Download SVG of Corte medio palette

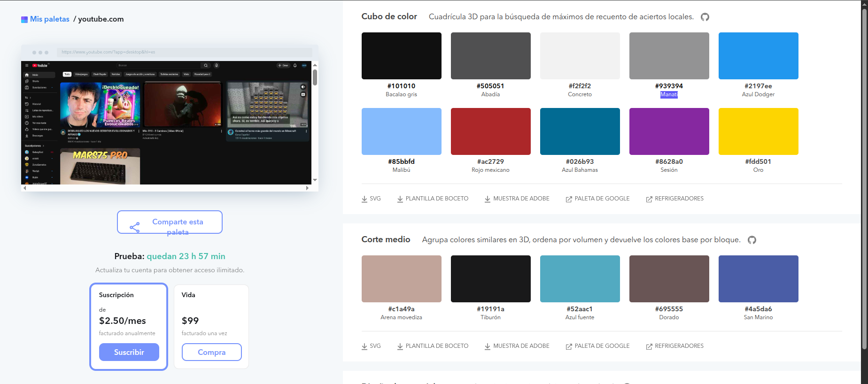[x=371, y=346]
